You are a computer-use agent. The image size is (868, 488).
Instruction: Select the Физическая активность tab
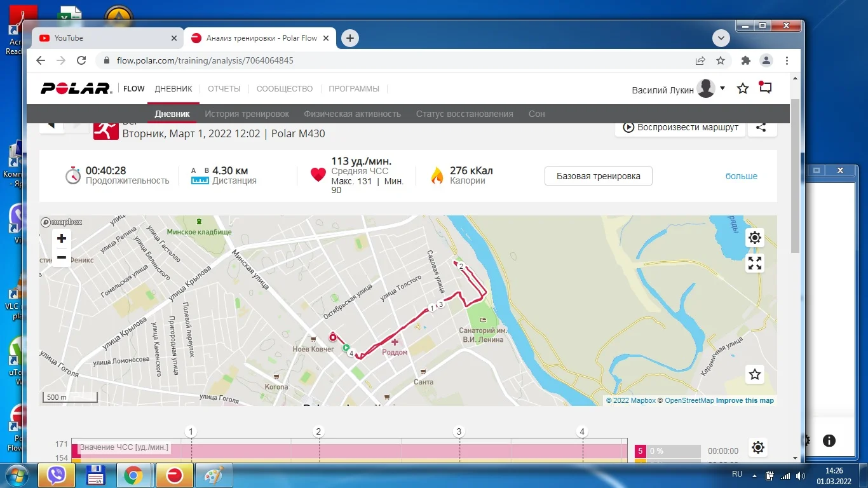tap(352, 114)
